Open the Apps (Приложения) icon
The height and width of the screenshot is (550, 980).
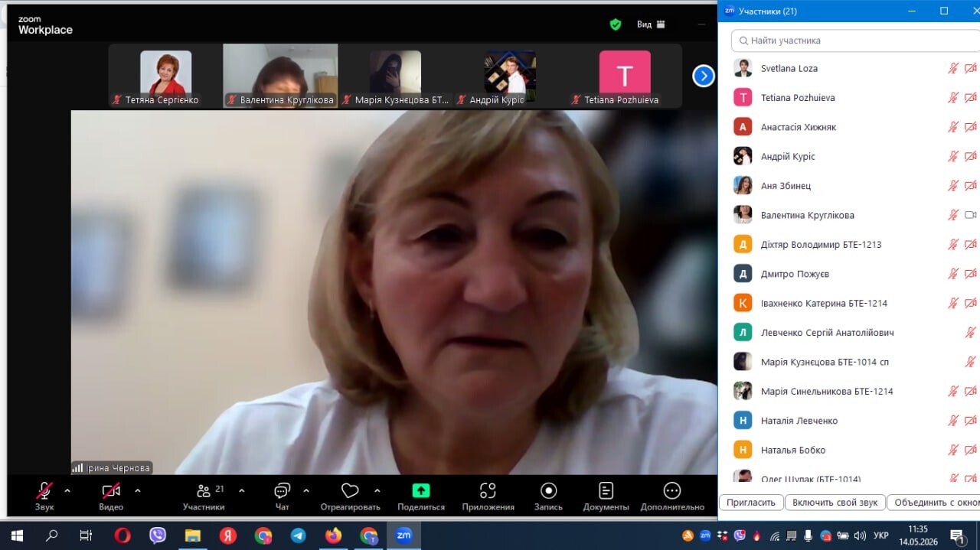pos(488,491)
